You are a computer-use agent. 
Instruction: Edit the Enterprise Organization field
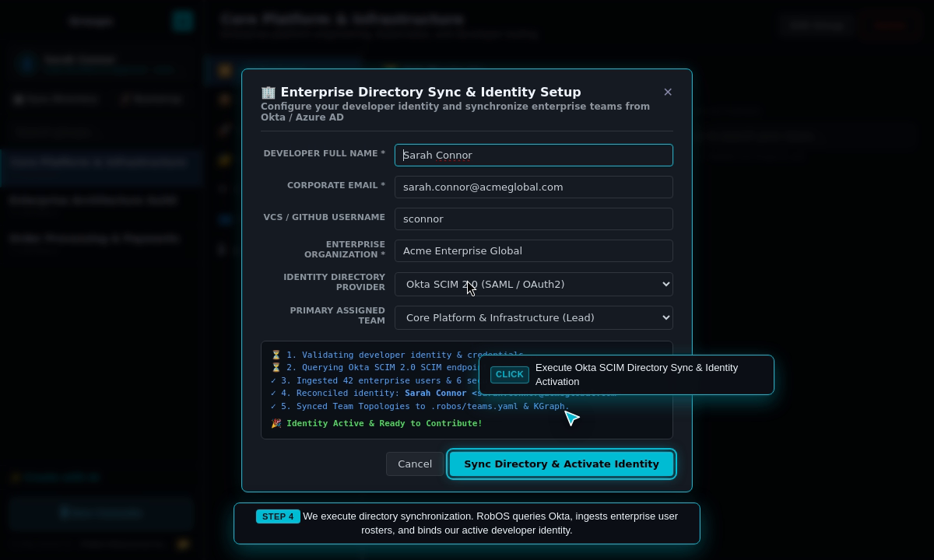[x=534, y=250]
